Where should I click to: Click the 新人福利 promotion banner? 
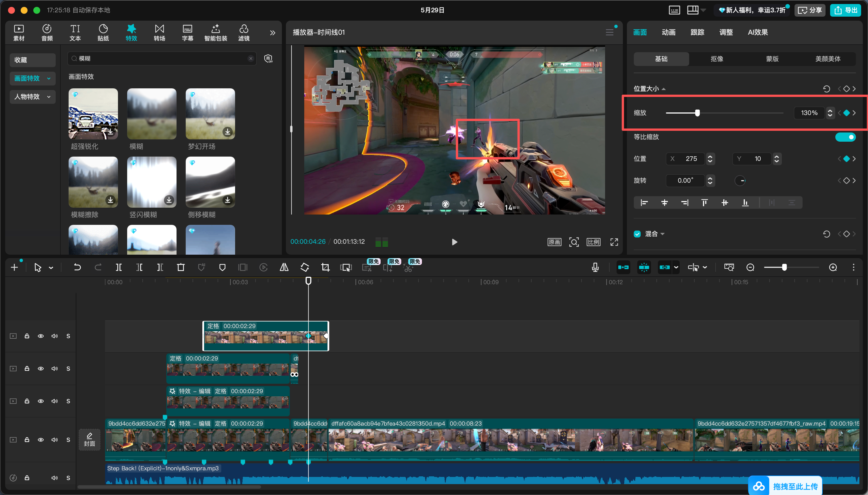click(x=752, y=10)
